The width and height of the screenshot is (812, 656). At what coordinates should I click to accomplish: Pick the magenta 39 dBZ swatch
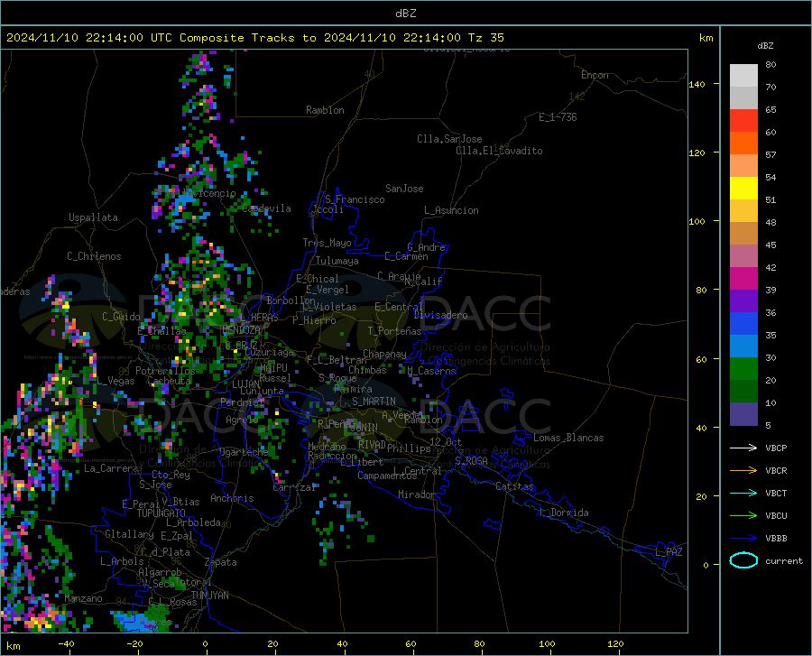pyautogui.click(x=743, y=279)
